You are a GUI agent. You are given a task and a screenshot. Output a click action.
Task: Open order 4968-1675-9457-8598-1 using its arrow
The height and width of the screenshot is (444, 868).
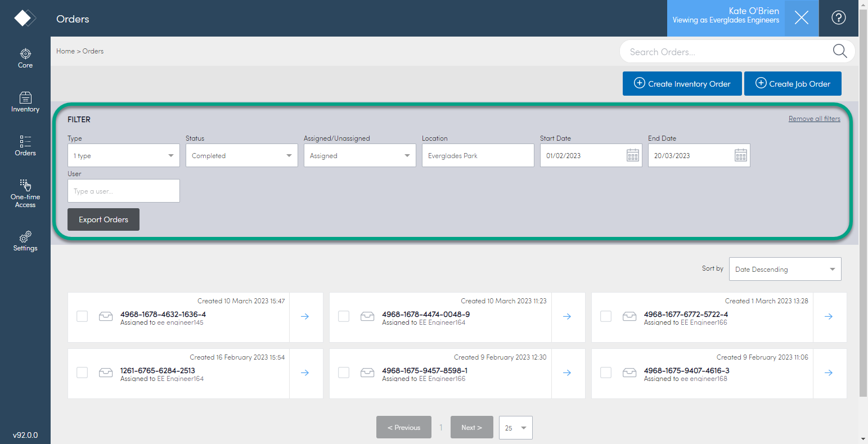(567, 373)
